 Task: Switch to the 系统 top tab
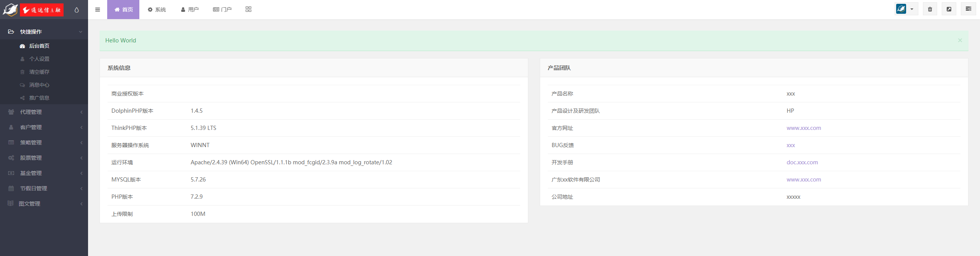click(157, 10)
